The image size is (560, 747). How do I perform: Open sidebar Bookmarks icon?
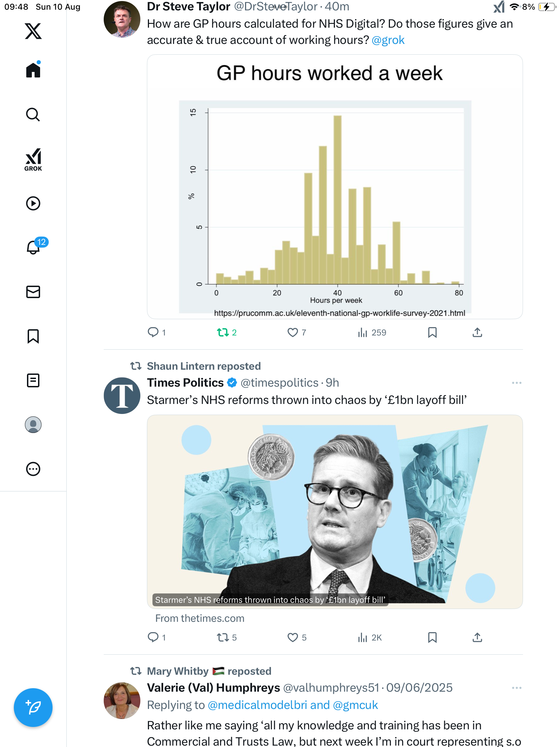pos(33,336)
